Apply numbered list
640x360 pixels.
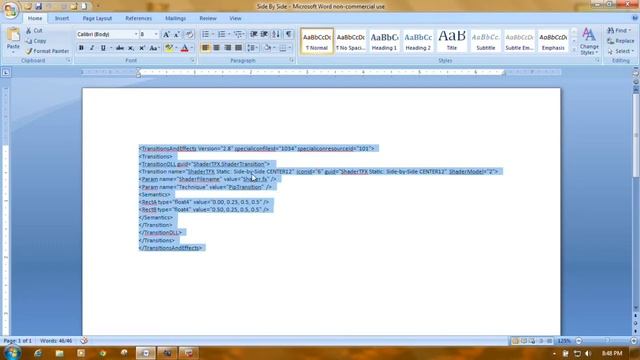tap(222, 34)
